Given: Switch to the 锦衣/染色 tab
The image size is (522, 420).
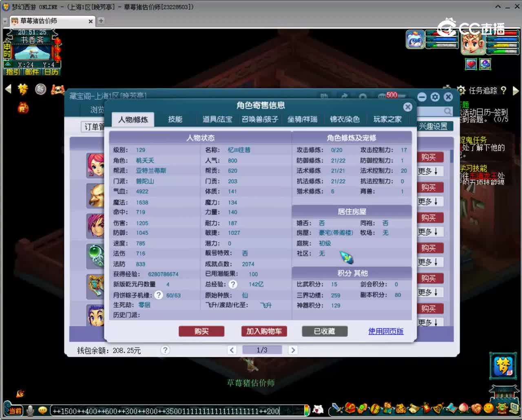Looking at the screenshot, I should [x=345, y=119].
